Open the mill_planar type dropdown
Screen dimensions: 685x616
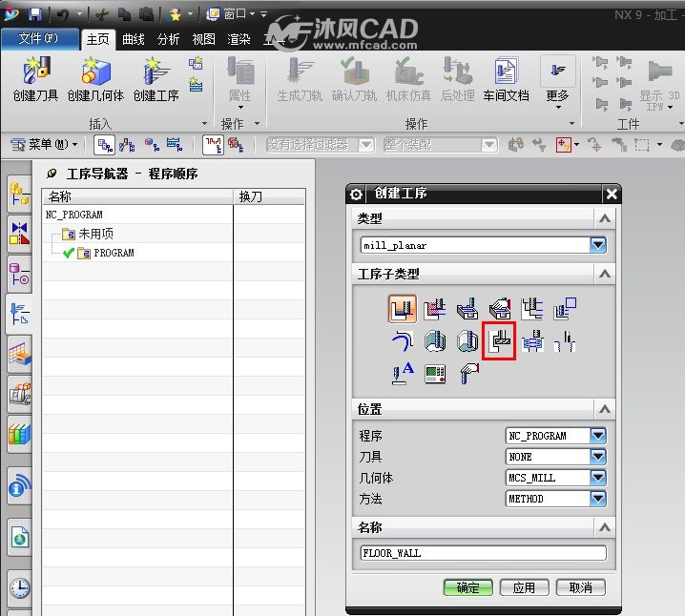tap(598, 245)
